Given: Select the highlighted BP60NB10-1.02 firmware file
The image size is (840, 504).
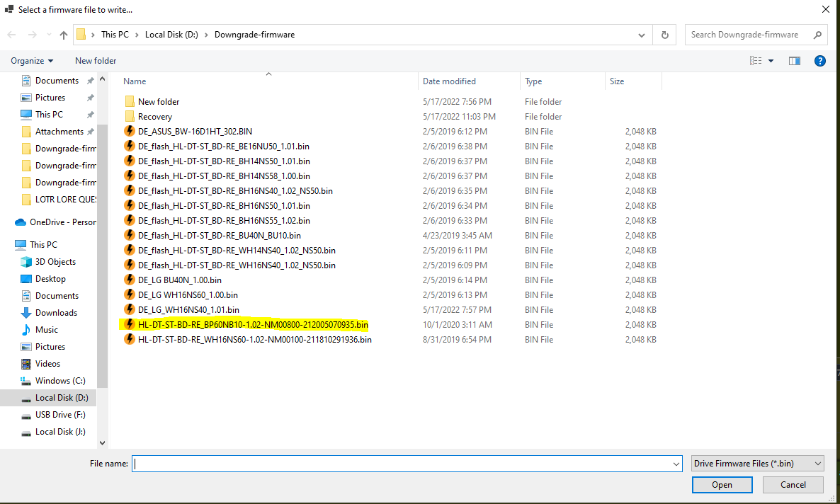Looking at the screenshot, I should (253, 325).
